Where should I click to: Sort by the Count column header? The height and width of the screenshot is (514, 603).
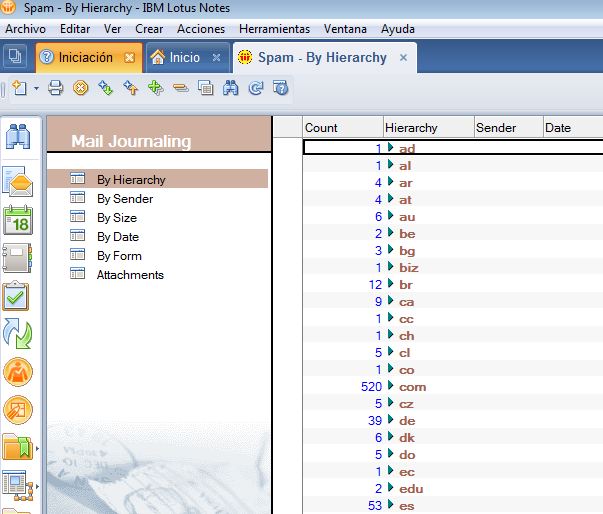point(343,128)
